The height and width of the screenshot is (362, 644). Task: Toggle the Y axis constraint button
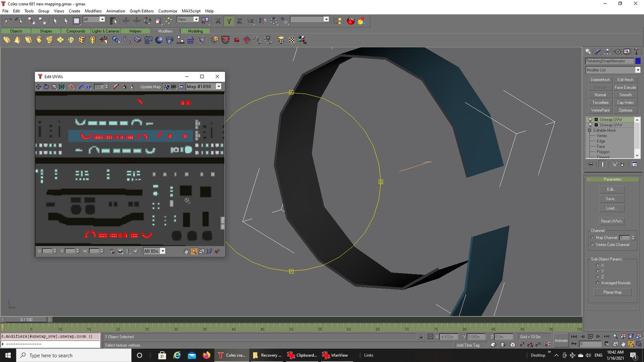coord(228,20)
